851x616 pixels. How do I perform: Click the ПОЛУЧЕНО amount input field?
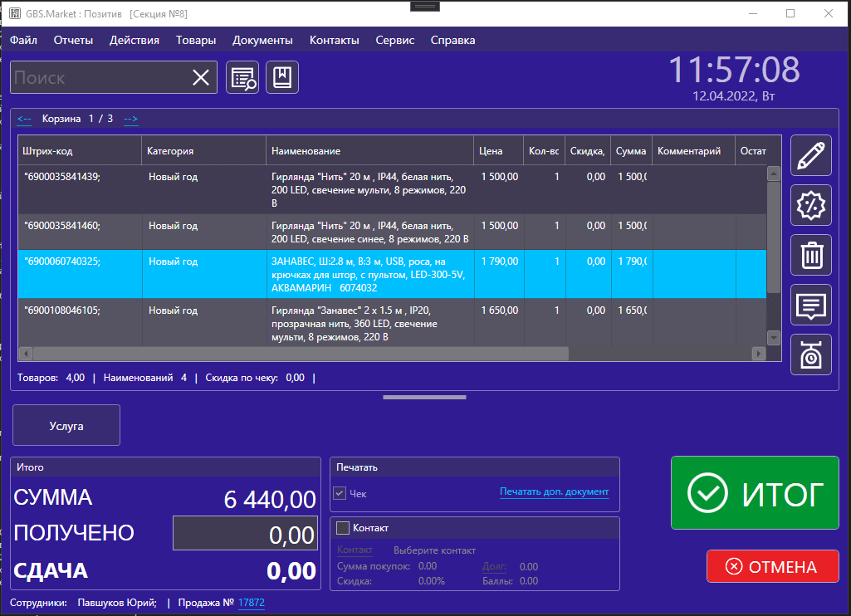pyautogui.click(x=245, y=533)
